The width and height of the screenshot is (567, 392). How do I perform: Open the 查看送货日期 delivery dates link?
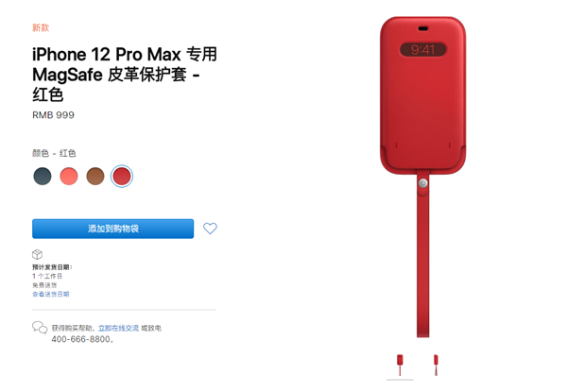tap(51, 294)
